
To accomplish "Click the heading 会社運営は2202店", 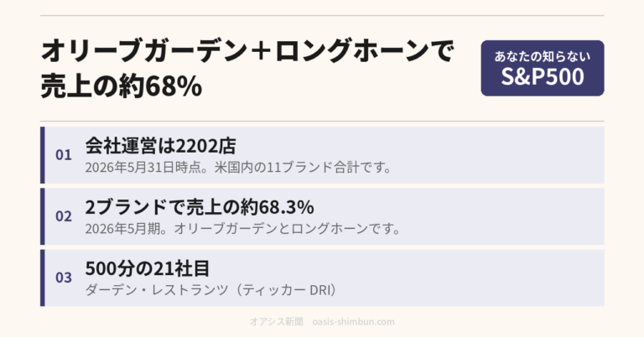I will [x=161, y=146].
